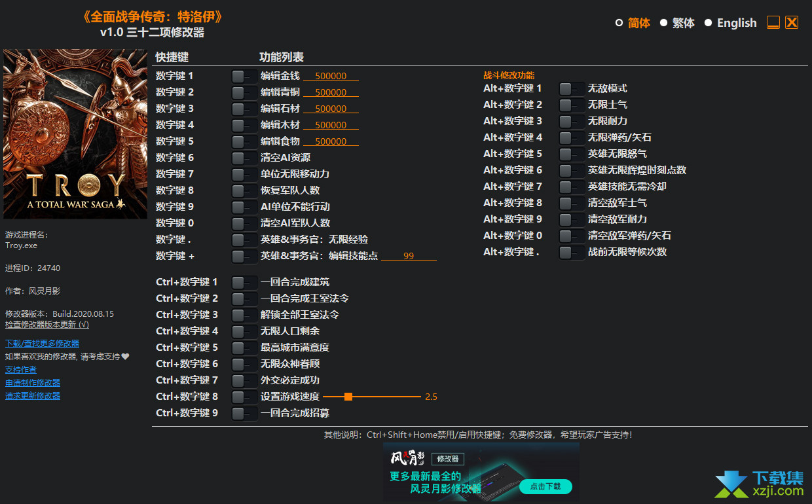
Task: Minimize the trainer window
Action: (773, 23)
